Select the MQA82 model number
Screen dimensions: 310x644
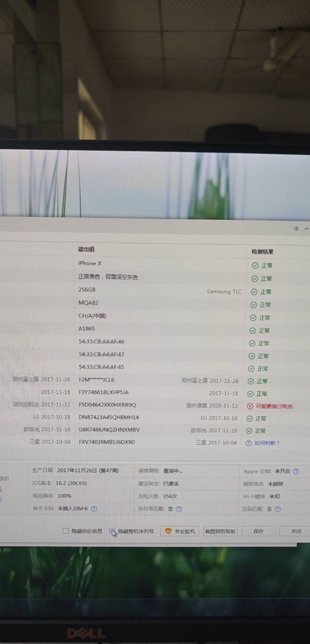click(x=88, y=303)
